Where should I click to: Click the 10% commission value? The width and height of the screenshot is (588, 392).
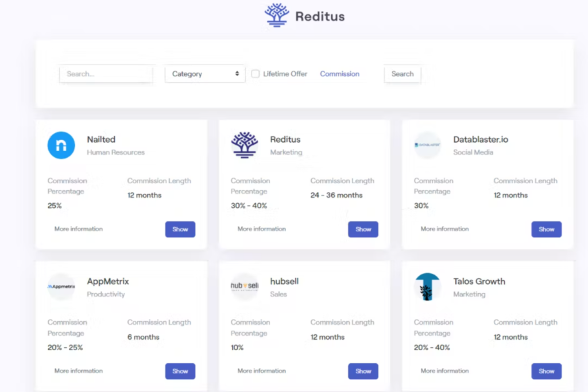coord(237,347)
